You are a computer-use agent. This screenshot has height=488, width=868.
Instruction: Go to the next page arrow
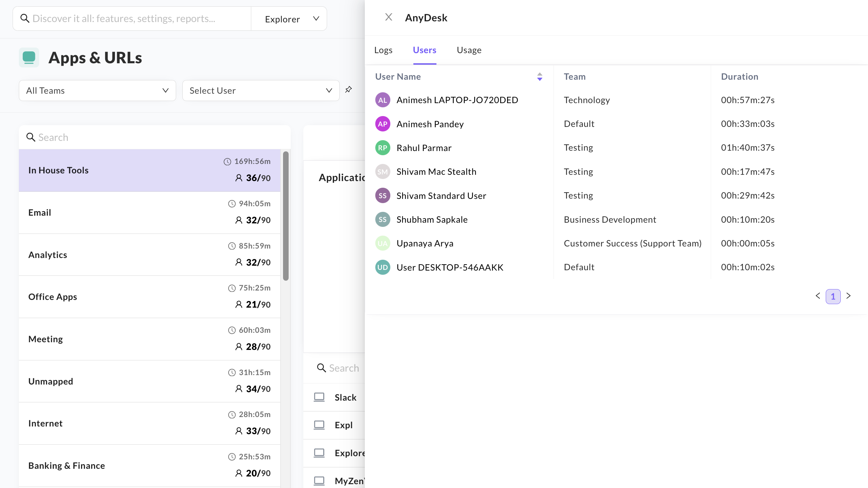click(848, 296)
